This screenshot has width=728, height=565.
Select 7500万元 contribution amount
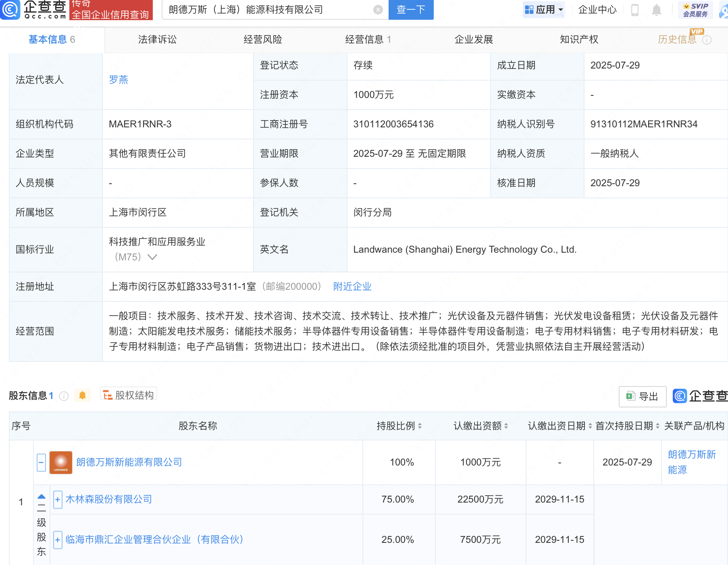(480, 540)
